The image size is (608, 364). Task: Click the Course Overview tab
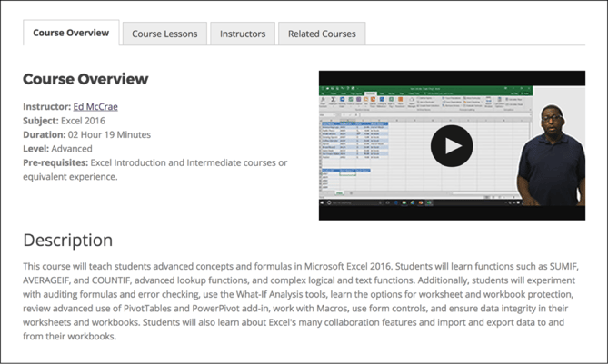coord(71,33)
